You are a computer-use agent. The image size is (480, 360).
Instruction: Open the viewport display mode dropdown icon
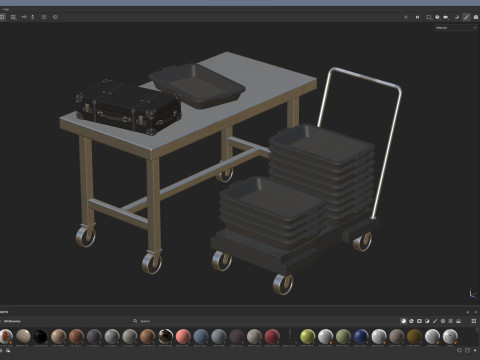pos(429,17)
